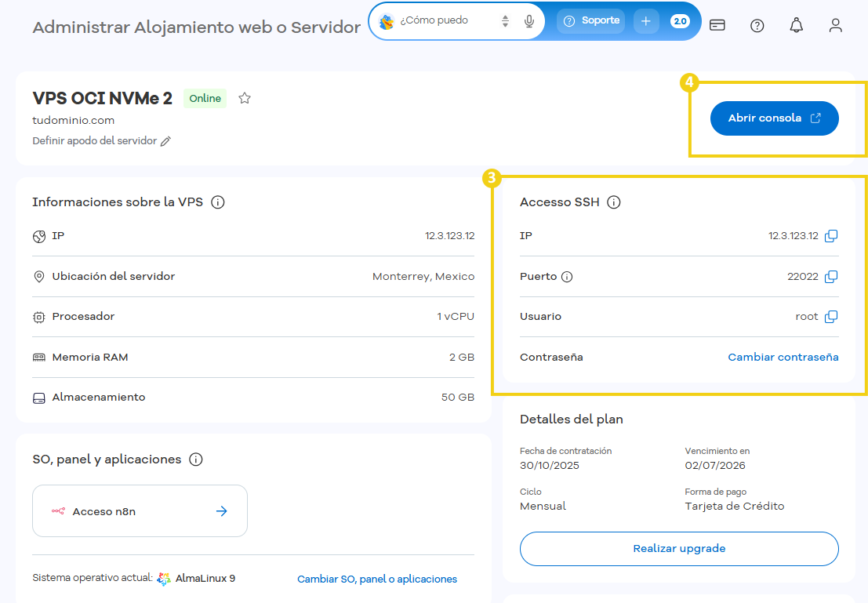
Task: Click the Mensual cycle value
Action: pyautogui.click(x=543, y=506)
